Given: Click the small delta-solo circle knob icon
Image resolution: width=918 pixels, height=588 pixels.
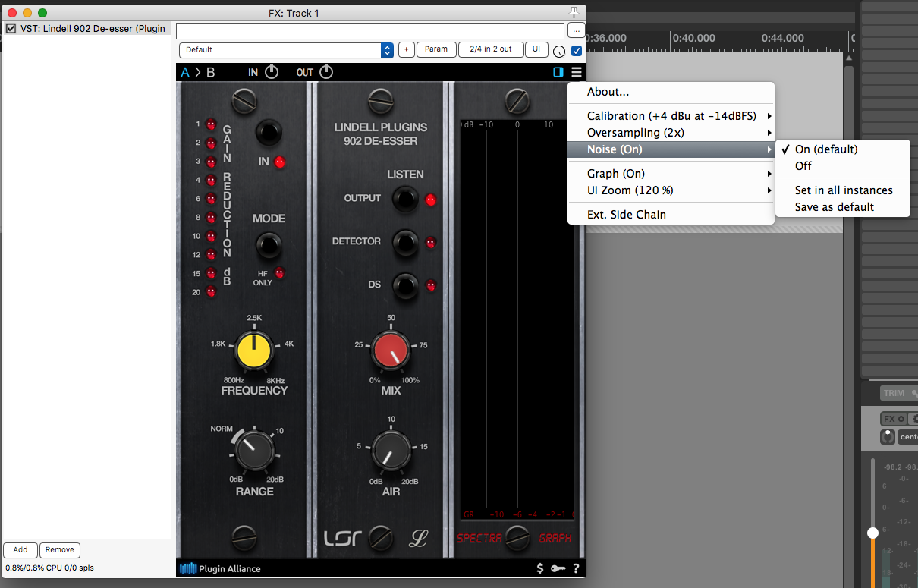Looking at the screenshot, I should point(559,51).
